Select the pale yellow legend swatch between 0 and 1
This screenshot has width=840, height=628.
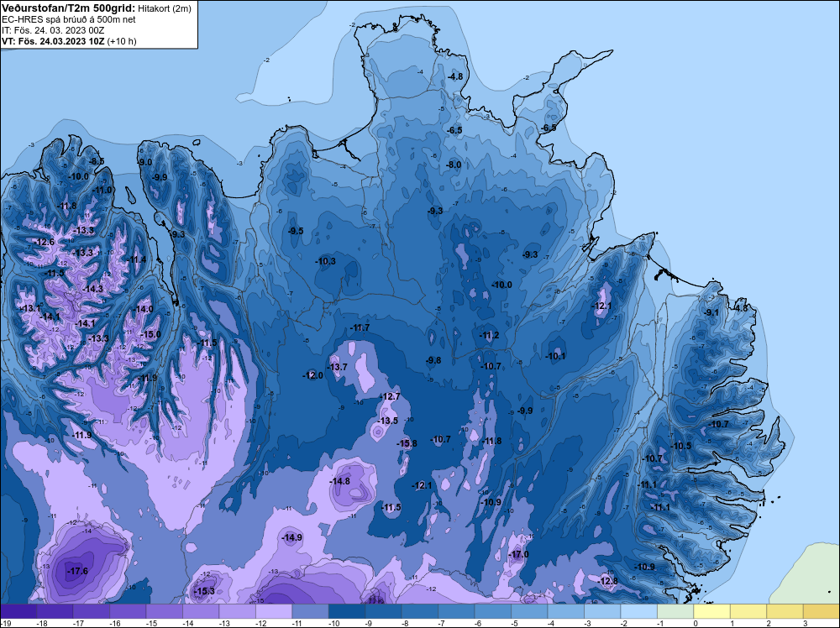[711, 611]
